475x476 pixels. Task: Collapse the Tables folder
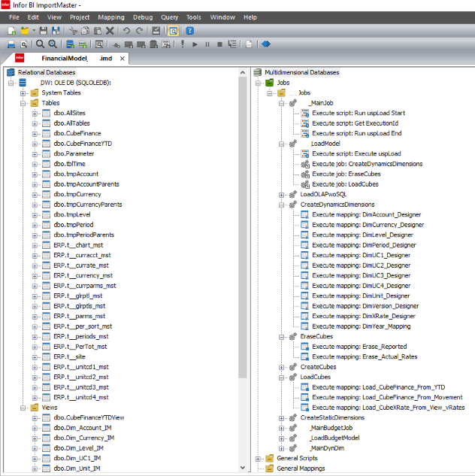(x=23, y=104)
